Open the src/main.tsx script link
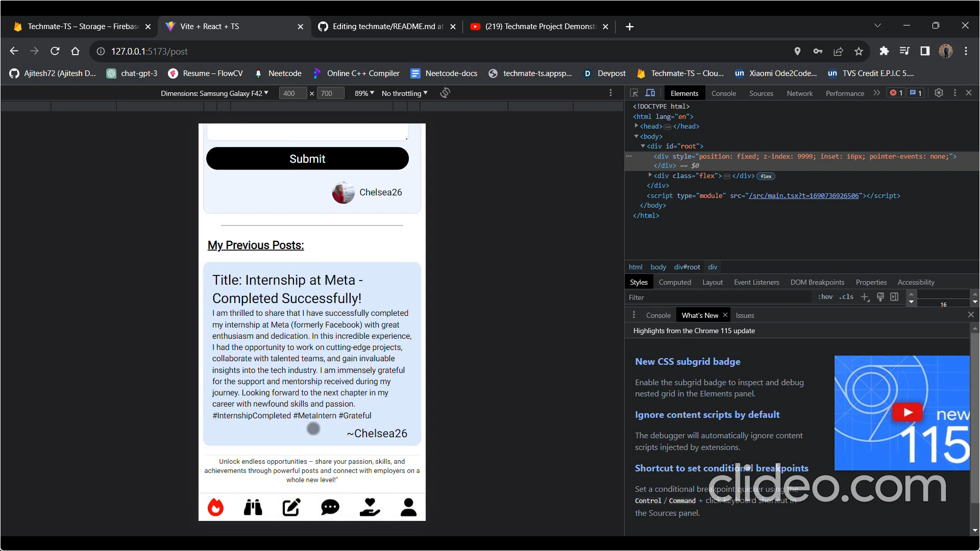980x551 pixels. (x=803, y=196)
